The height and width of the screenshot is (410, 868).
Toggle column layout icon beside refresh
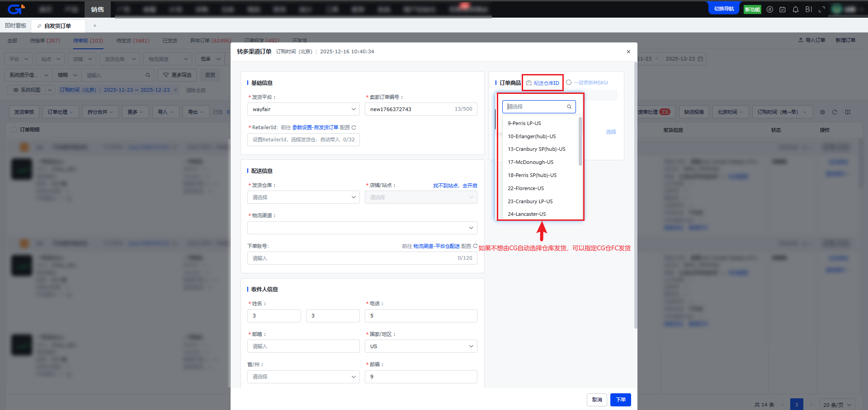(x=848, y=112)
